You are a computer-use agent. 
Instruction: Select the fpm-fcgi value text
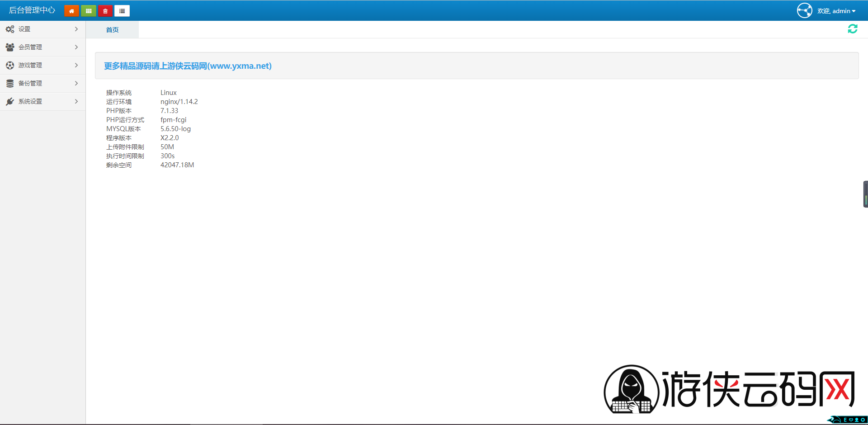tap(173, 120)
